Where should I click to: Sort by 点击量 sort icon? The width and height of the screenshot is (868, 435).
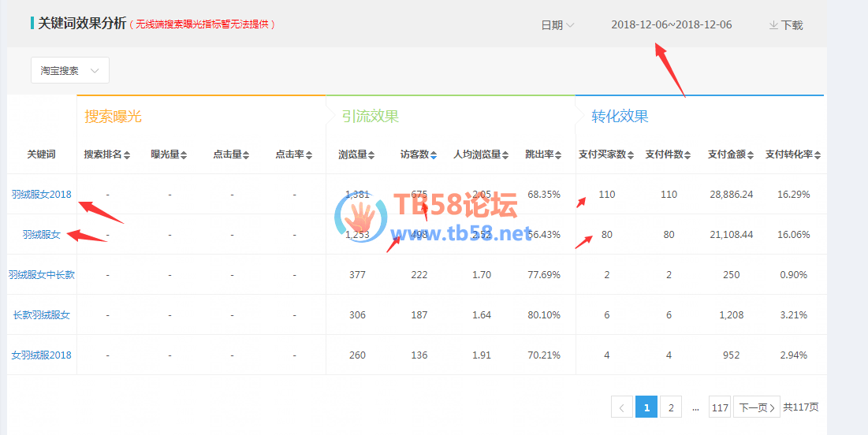click(x=246, y=155)
